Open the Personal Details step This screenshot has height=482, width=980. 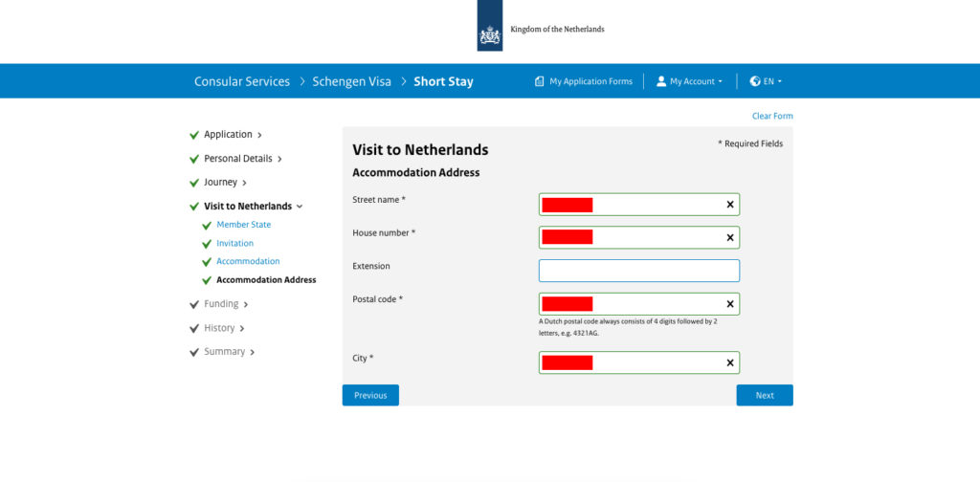pos(236,159)
